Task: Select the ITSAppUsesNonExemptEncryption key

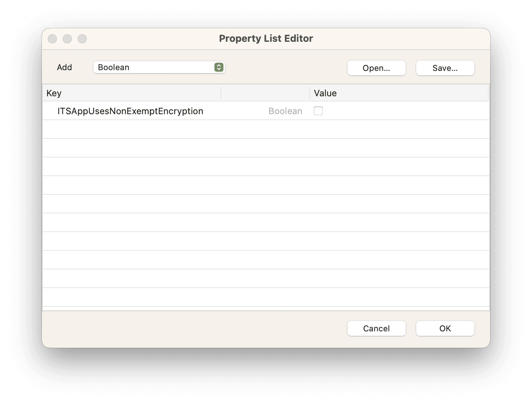Action: [x=130, y=111]
